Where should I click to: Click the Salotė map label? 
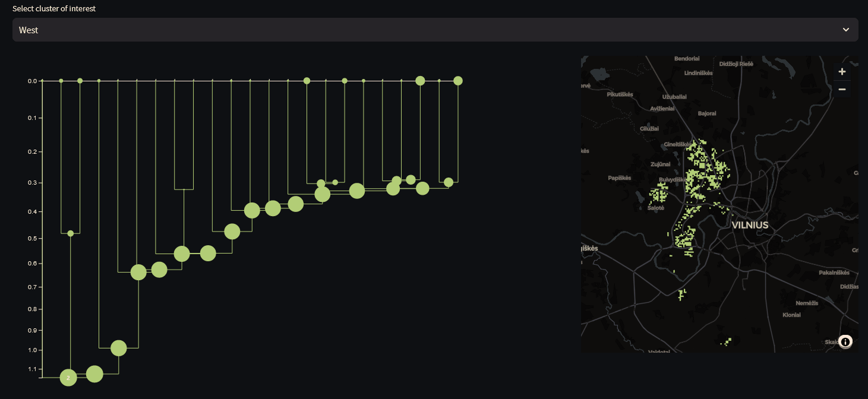click(656, 208)
